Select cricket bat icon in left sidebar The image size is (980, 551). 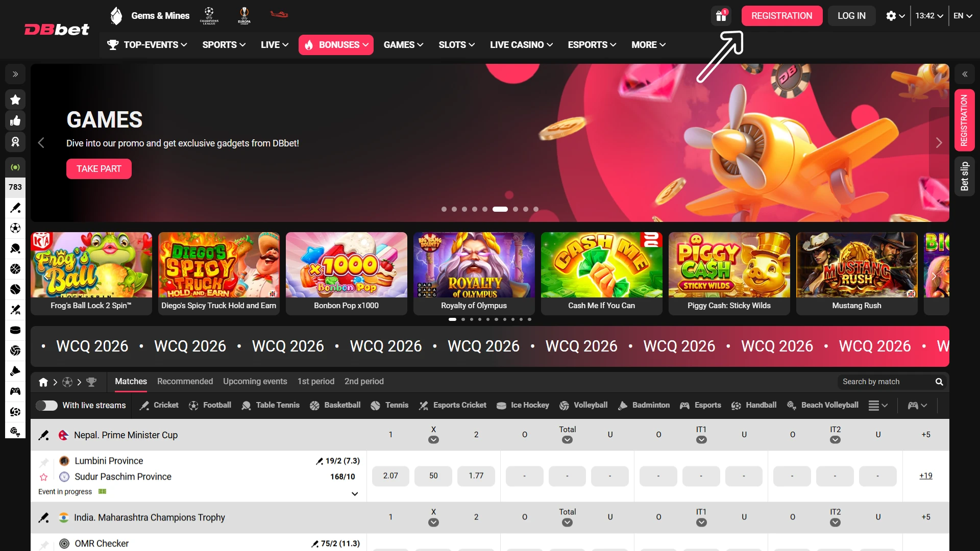(15, 208)
